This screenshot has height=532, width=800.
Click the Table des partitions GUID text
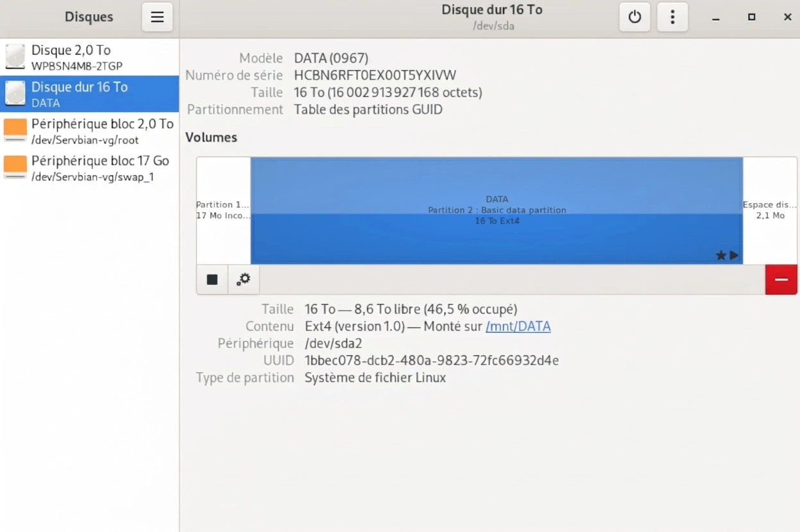(368, 110)
